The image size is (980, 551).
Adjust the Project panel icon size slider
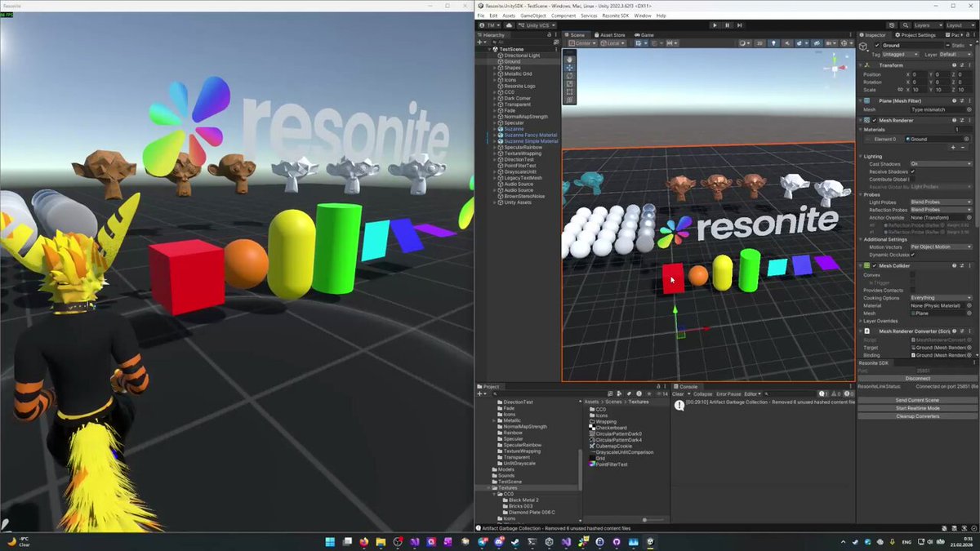point(645,520)
